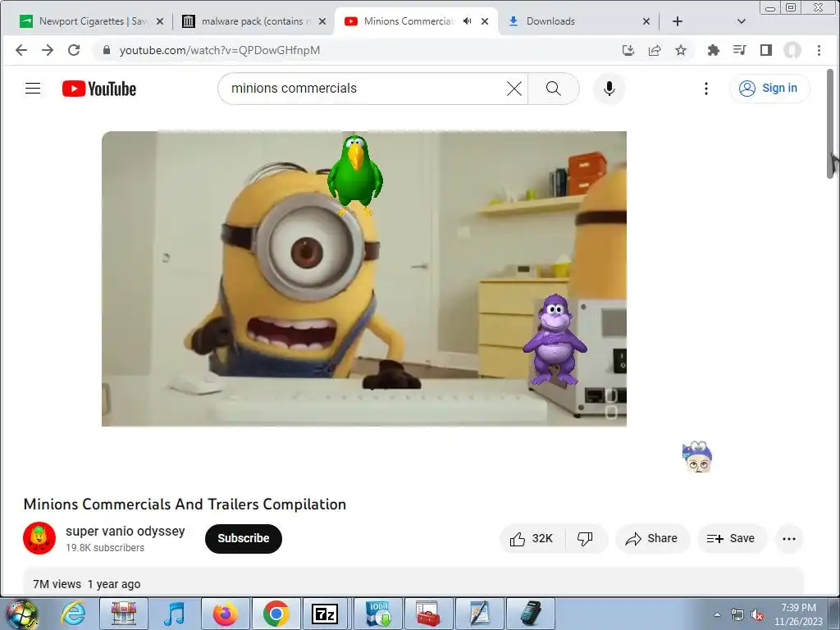This screenshot has height=630, width=840.
Task: Launch Firefox from the taskbar
Action: pyautogui.click(x=225, y=614)
